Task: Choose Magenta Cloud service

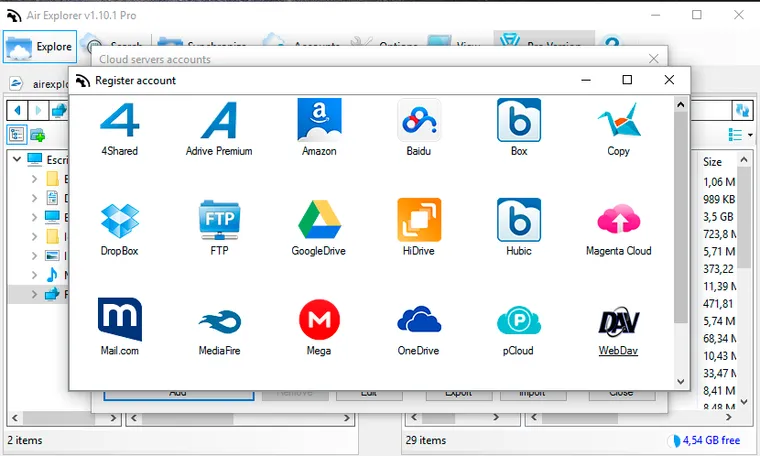Action: [618, 228]
